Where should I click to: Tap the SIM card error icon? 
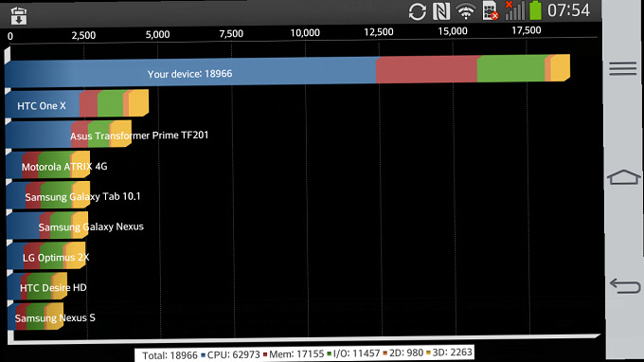(x=490, y=10)
